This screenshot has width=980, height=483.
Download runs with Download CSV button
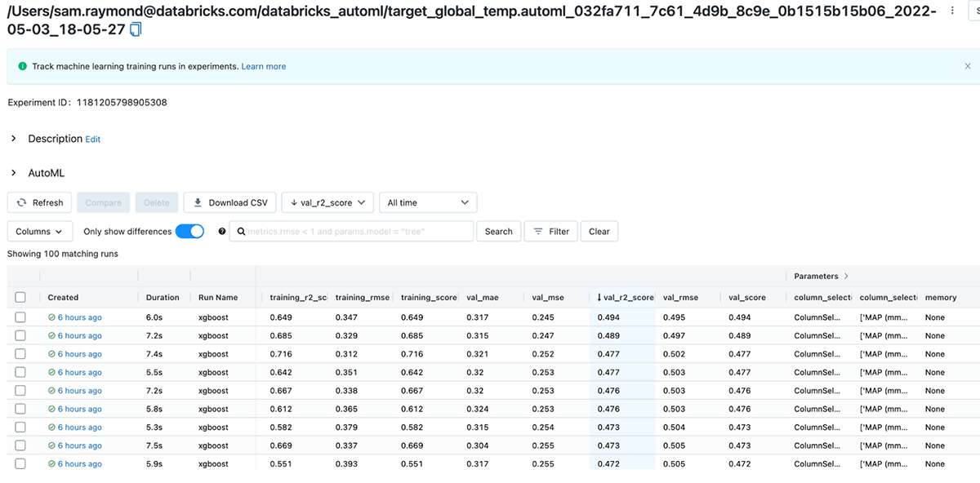click(x=229, y=202)
